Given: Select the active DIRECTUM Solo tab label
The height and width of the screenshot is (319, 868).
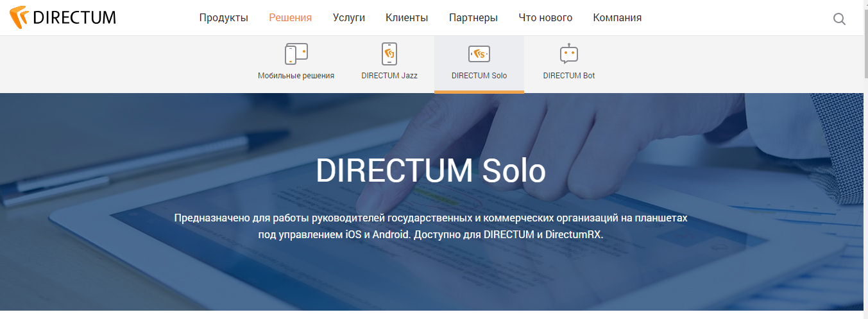Looking at the screenshot, I should point(479,76).
